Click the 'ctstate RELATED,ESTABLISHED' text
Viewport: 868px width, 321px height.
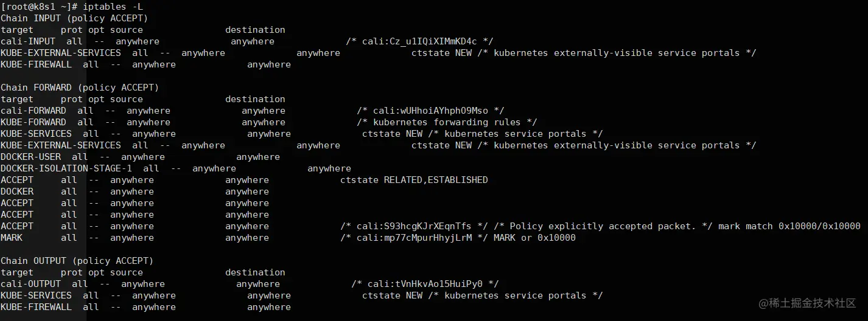click(x=414, y=180)
